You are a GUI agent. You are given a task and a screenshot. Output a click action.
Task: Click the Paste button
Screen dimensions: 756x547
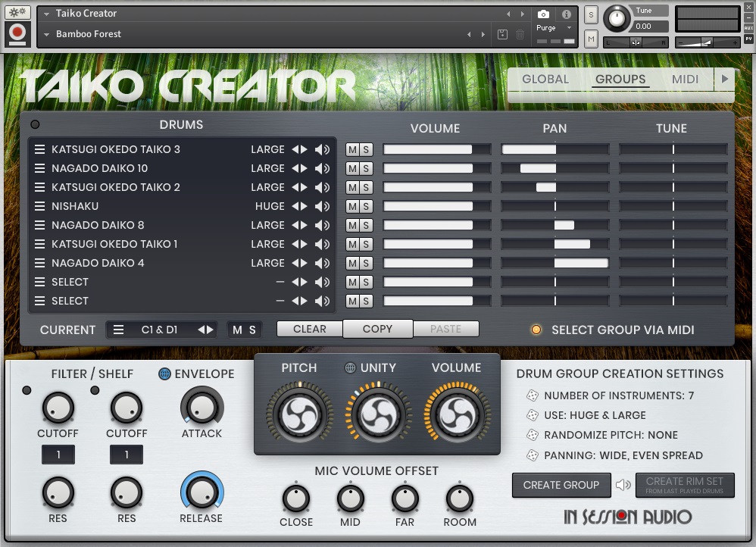446,329
